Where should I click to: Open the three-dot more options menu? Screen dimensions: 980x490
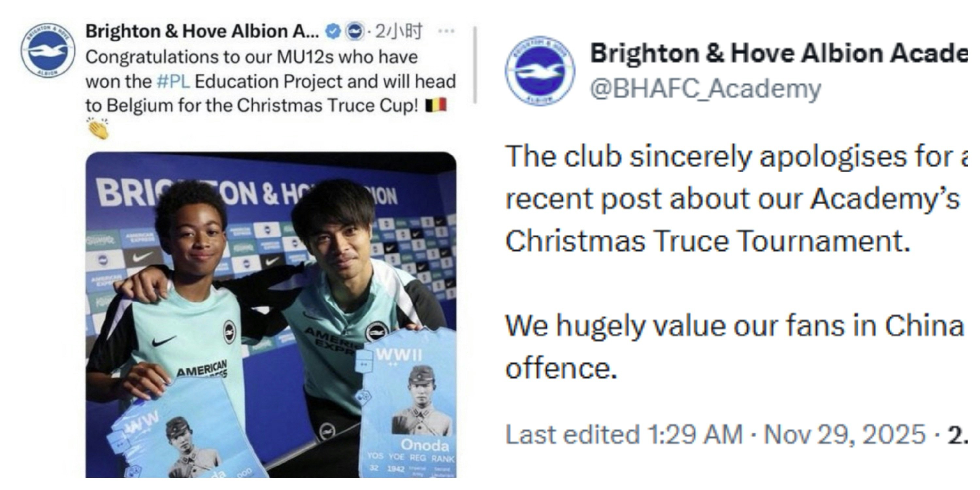click(446, 31)
